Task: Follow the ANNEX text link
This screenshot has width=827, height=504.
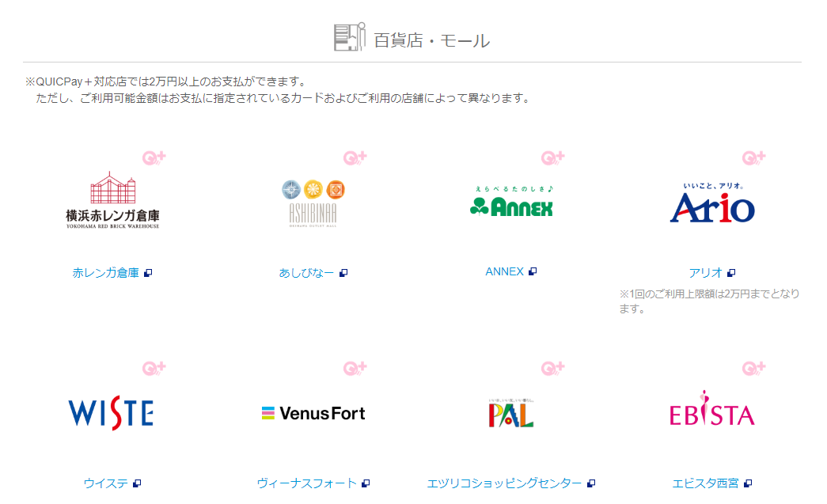Action: [x=504, y=271]
